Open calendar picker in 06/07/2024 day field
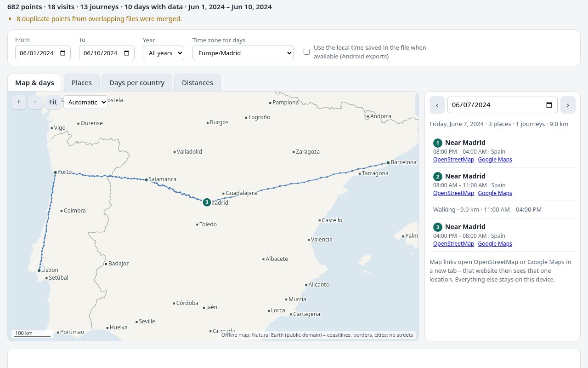Screen dimensions: 588x368 pos(549,105)
